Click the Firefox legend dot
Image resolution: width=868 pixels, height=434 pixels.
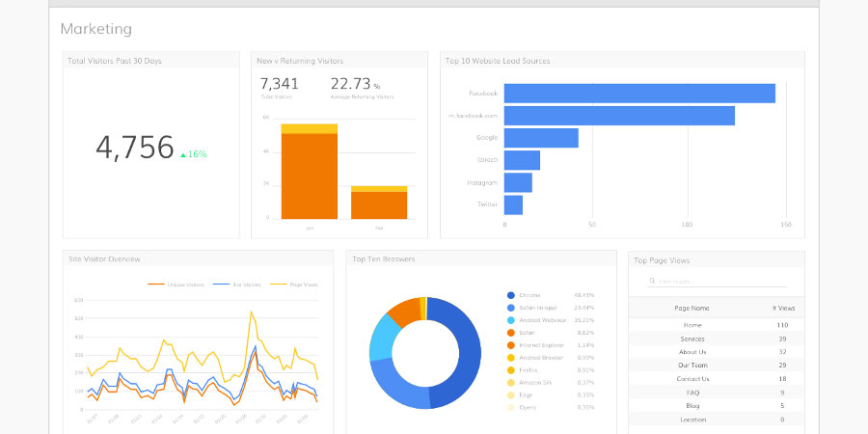coord(510,369)
